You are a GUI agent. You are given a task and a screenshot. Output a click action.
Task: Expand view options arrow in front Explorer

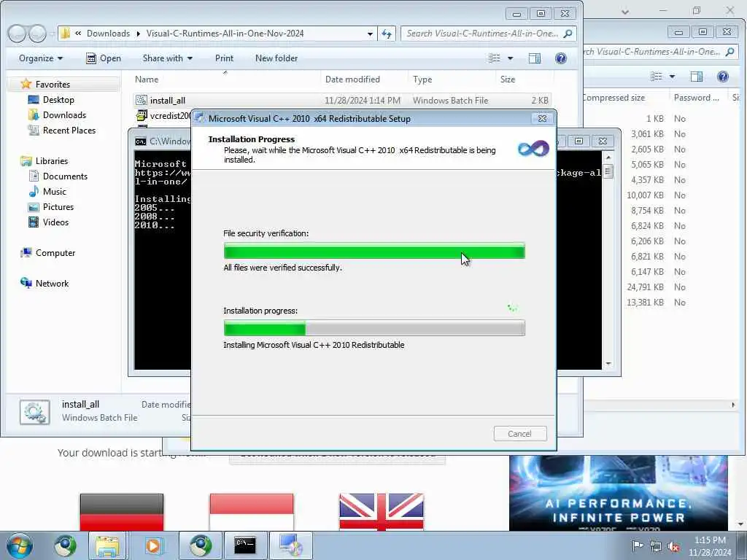point(510,58)
